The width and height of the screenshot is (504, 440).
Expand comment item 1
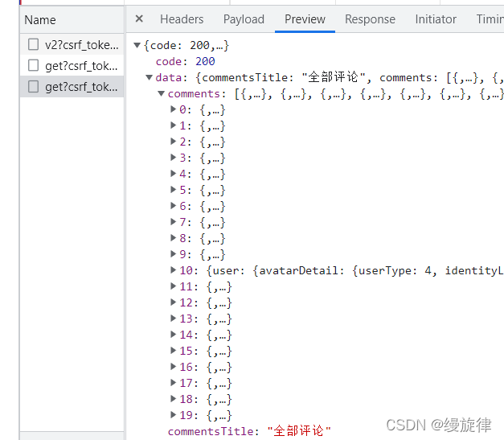[x=174, y=125]
